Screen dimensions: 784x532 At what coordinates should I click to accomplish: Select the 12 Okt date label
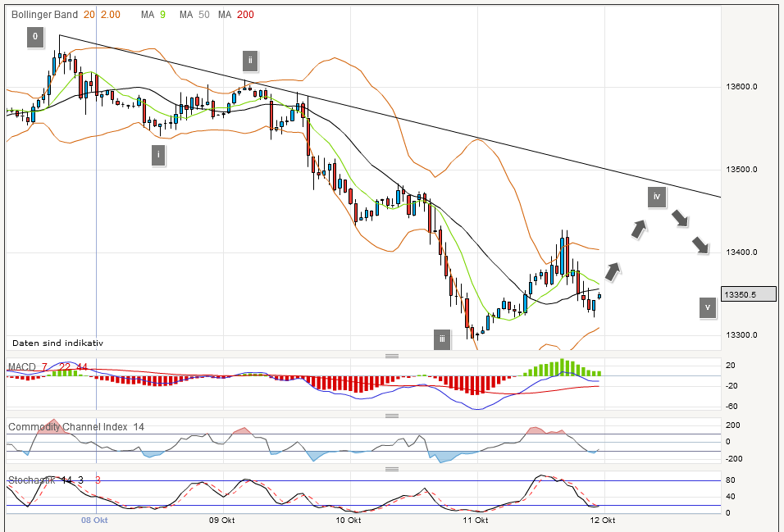point(603,520)
